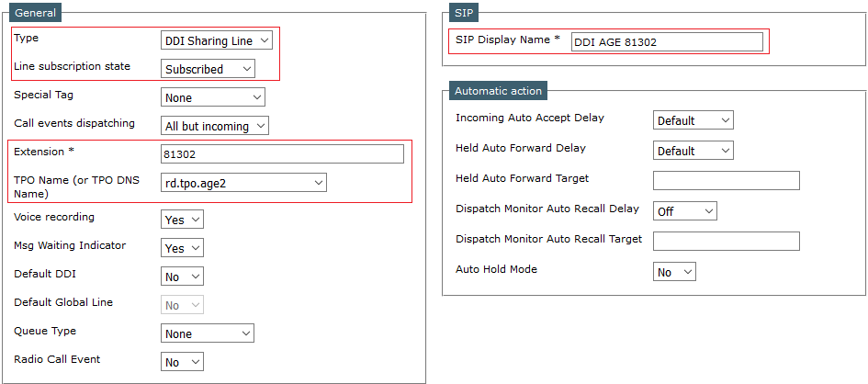Click the SIP section header
Screen dimensions: 868x384
click(x=463, y=12)
